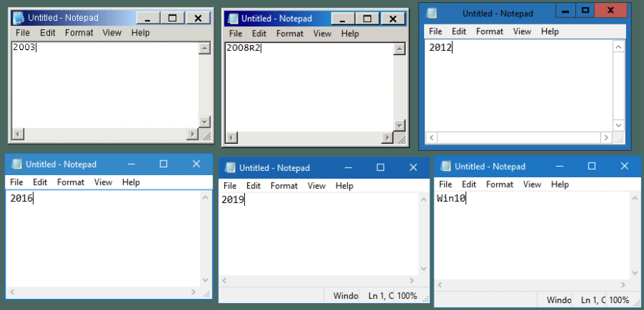Open the Format menu in the Win10 Notepad window
Screen dimensions: 644x310
[500, 185]
